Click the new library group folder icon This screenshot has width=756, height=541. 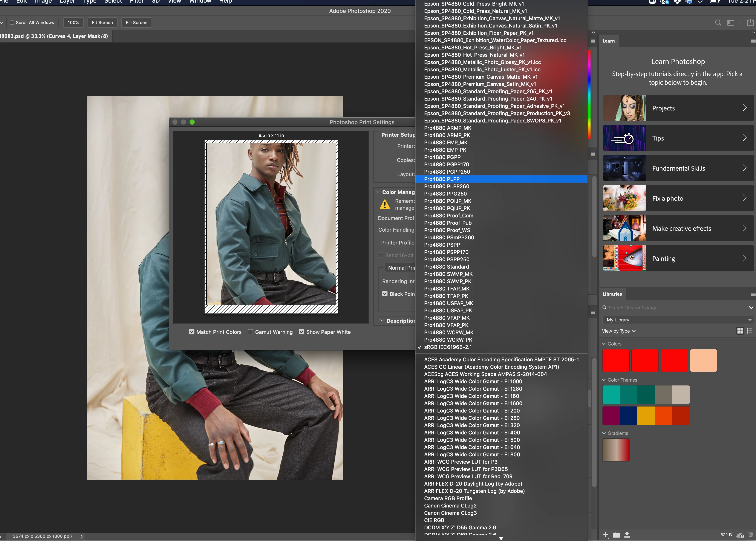(616, 535)
